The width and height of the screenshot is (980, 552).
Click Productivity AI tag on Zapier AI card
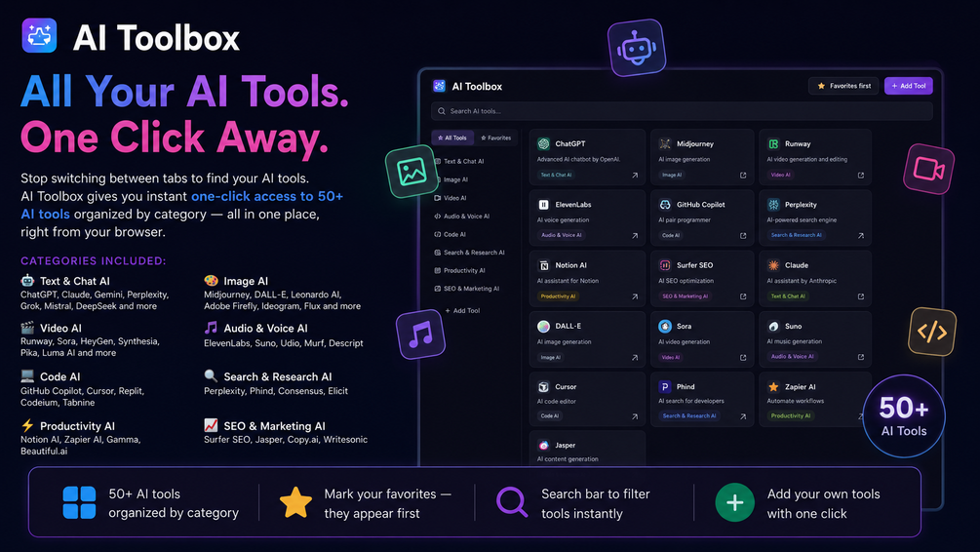click(x=791, y=415)
